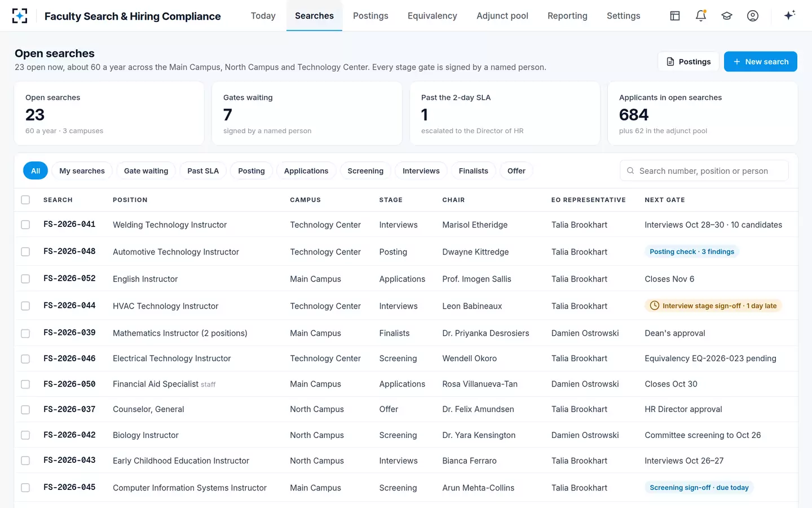
Task: Select the Financial Aid Specialist position
Action: point(156,384)
